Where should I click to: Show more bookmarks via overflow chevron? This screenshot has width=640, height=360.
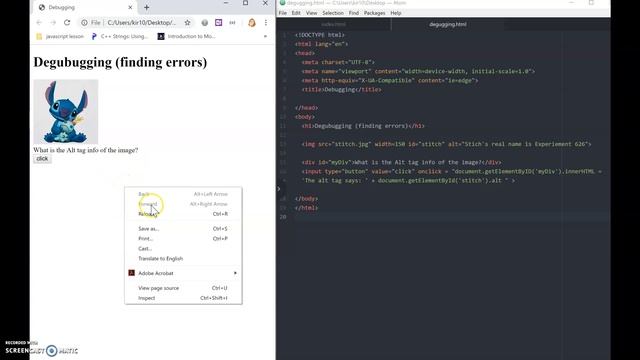[x=265, y=36]
